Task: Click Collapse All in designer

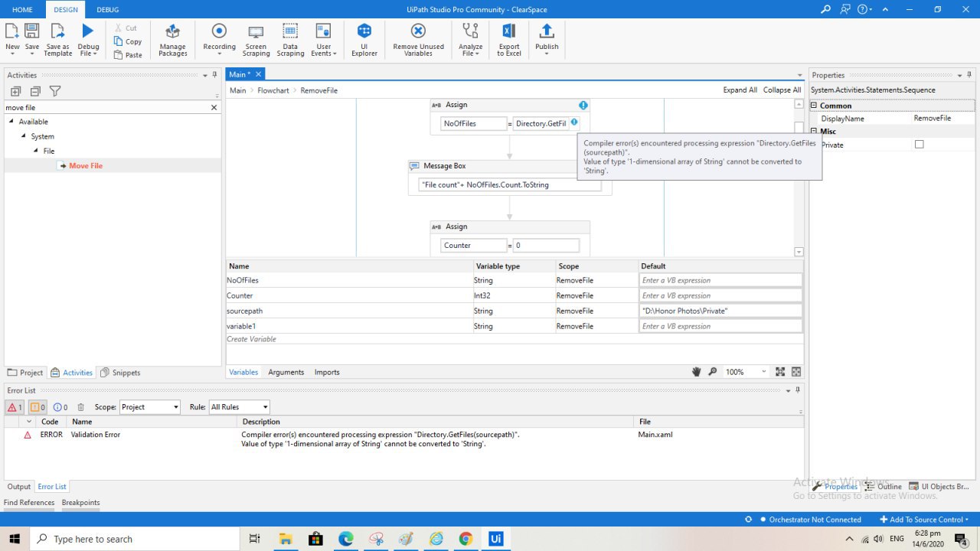Action: coord(782,90)
